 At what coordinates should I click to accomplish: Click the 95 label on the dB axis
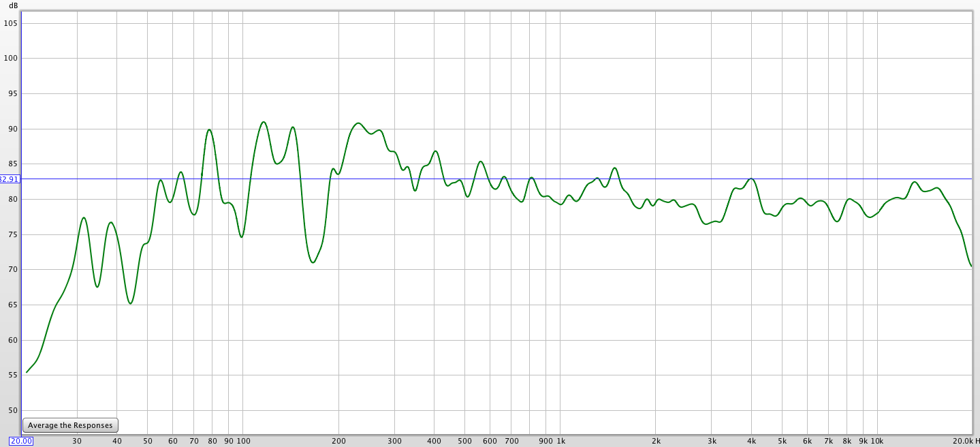[12, 94]
